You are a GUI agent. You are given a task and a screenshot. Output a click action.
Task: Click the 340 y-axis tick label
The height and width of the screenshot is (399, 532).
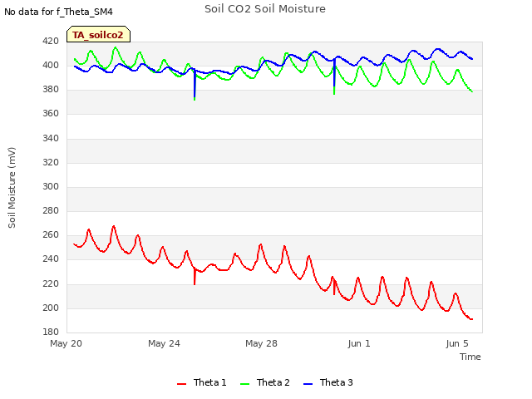click(x=51, y=138)
